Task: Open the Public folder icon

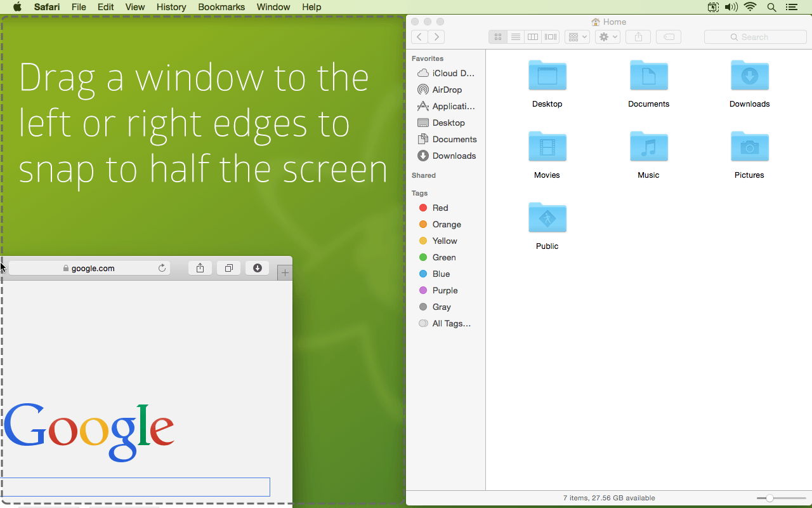Action: pos(547,218)
